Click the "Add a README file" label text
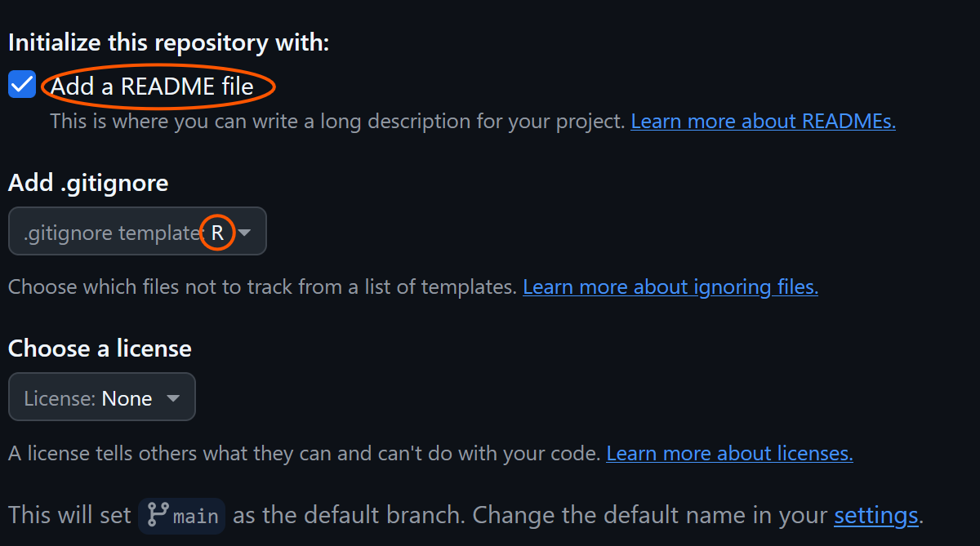This screenshot has height=546, width=980. 152,87
